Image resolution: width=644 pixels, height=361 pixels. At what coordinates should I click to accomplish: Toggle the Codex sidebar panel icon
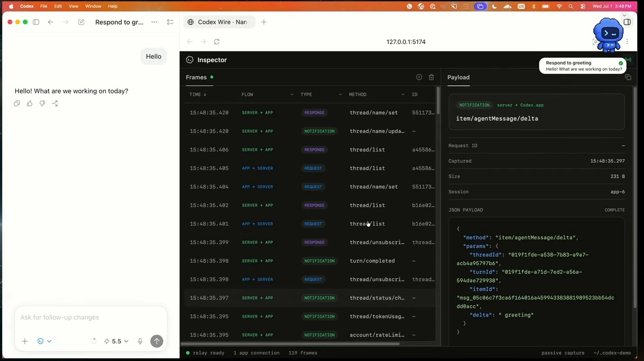point(36,22)
